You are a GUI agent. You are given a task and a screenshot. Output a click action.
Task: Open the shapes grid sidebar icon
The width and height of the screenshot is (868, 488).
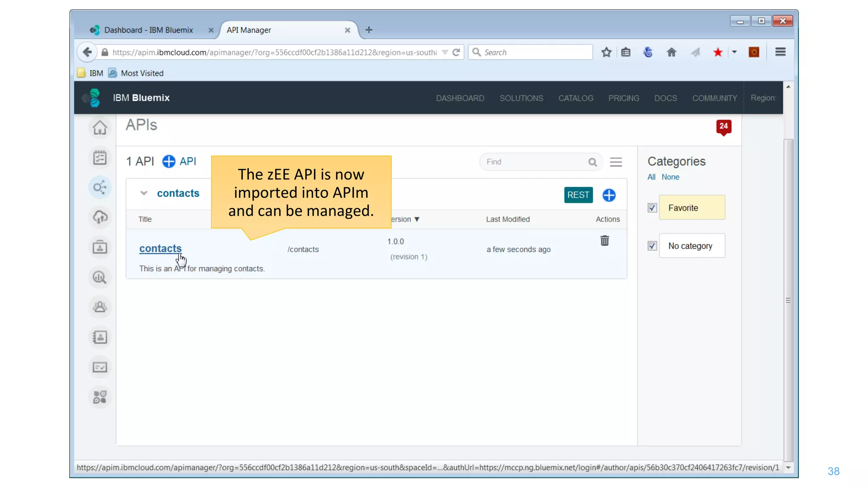100,397
